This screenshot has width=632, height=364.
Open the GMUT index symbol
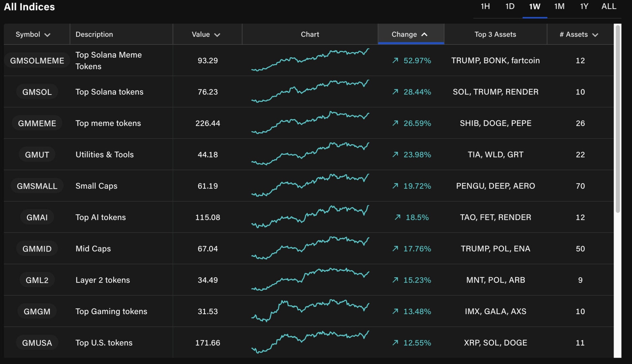(37, 155)
